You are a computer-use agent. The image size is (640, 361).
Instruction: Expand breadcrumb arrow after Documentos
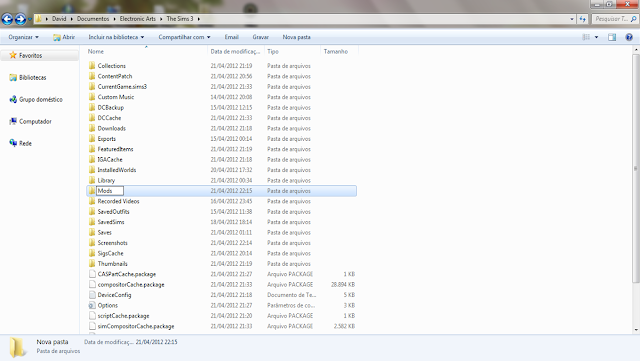[x=114, y=19]
